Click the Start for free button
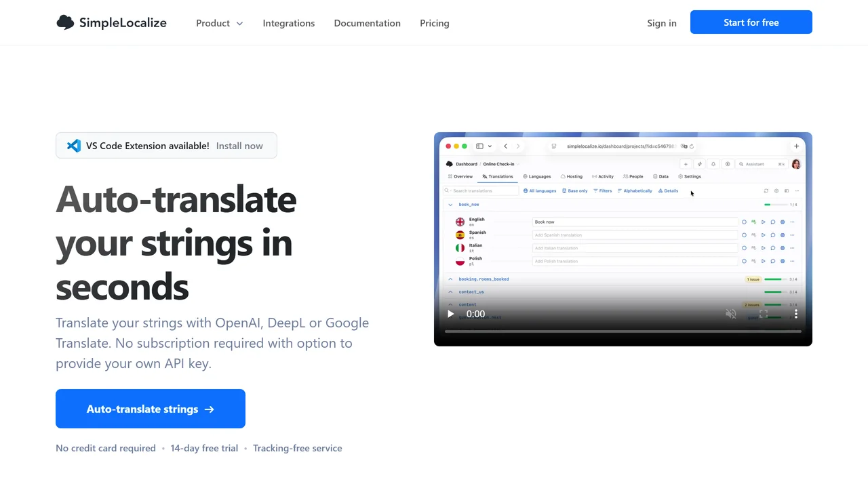Screen dimensions: 868x488 tap(751, 22)
